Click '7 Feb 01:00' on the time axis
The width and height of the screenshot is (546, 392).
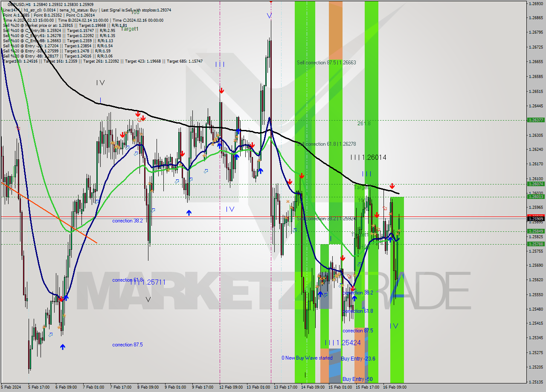[93, 387]
